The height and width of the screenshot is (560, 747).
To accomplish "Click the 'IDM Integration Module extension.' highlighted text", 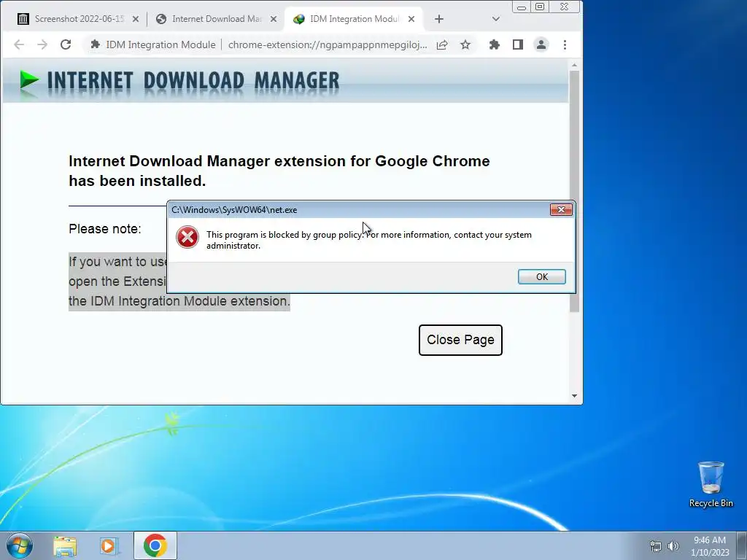I will [179, 301].
